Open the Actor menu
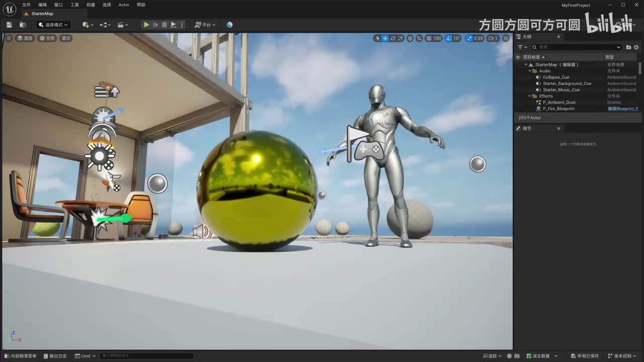 click(x=124, y=5)
